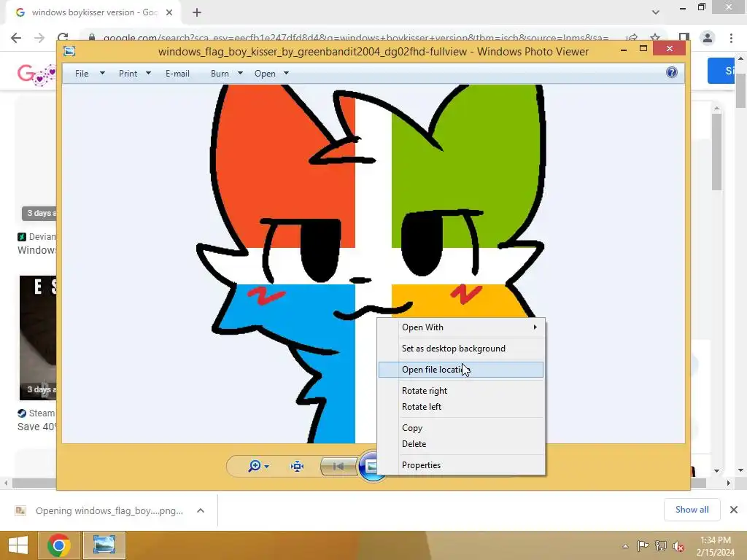The width and height of the screenshot is (747, 560).
Task: Expand download item options chevron
Action: [x=201, y=510]
